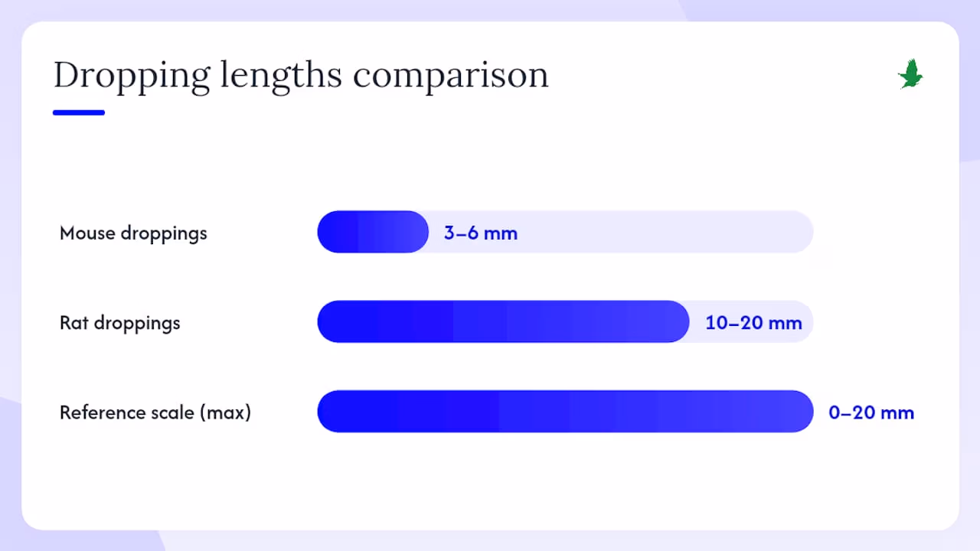The height and width of the screenshot is (551, 980).
Task: Click the rounded right end of Reference bar
Action: (x=802, y=412)
